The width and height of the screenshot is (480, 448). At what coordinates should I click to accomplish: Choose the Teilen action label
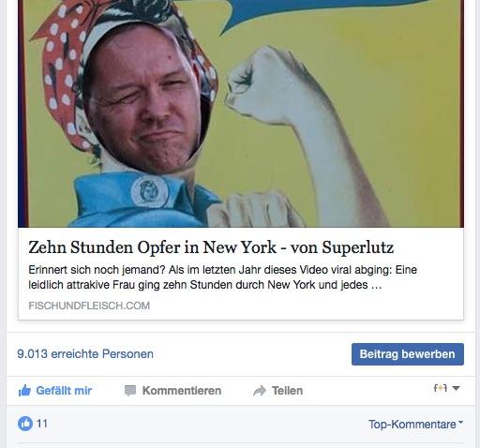point(287,391)
